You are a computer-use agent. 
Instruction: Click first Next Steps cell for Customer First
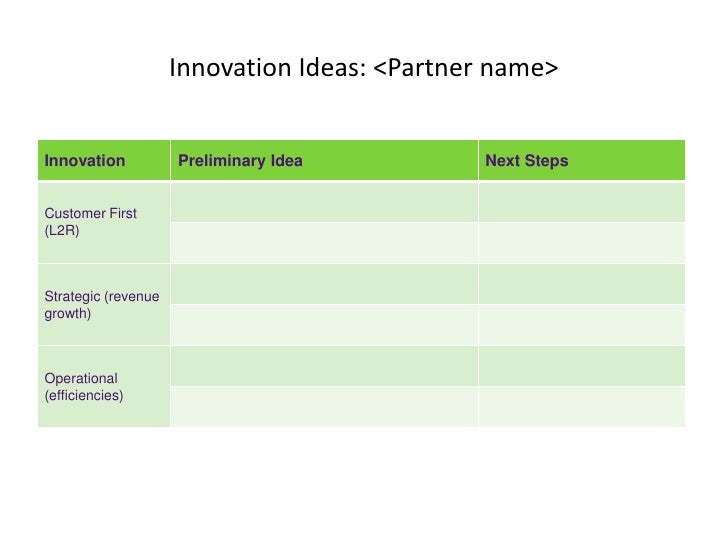582,202
